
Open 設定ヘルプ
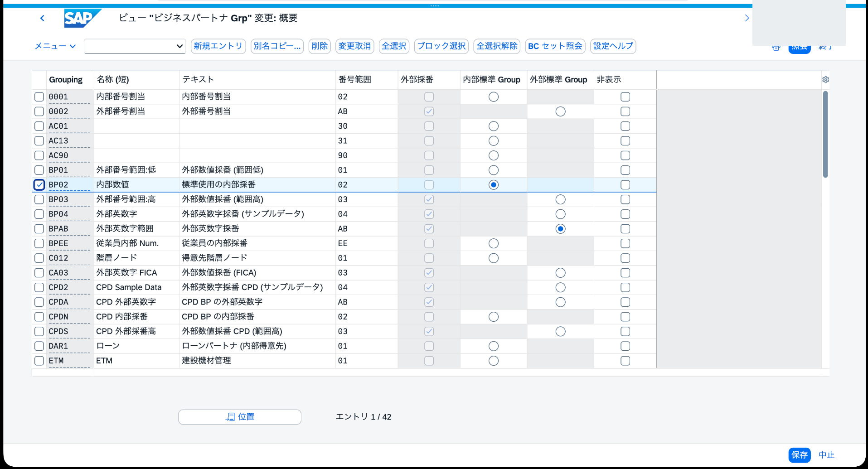(x=613, y=46)
